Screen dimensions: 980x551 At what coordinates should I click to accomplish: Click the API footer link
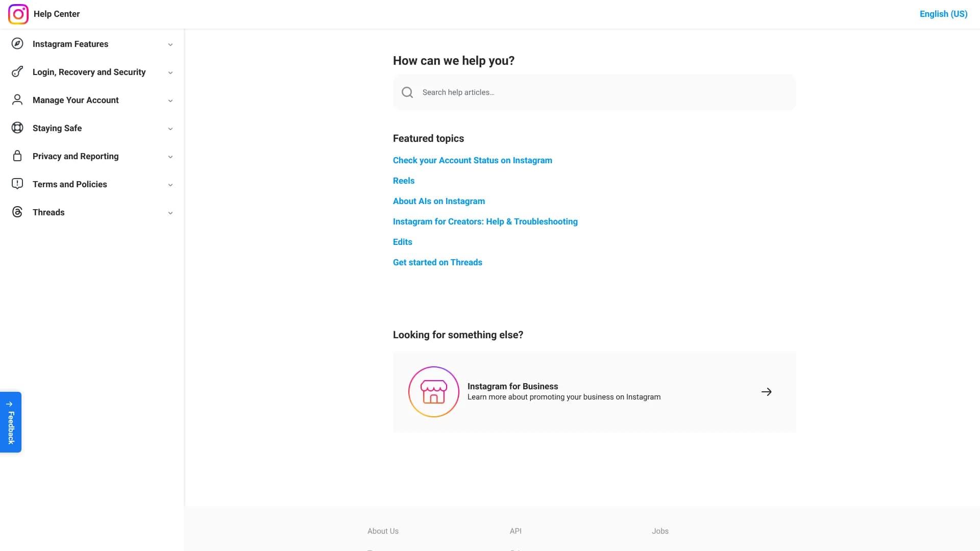tap(516, 531)
